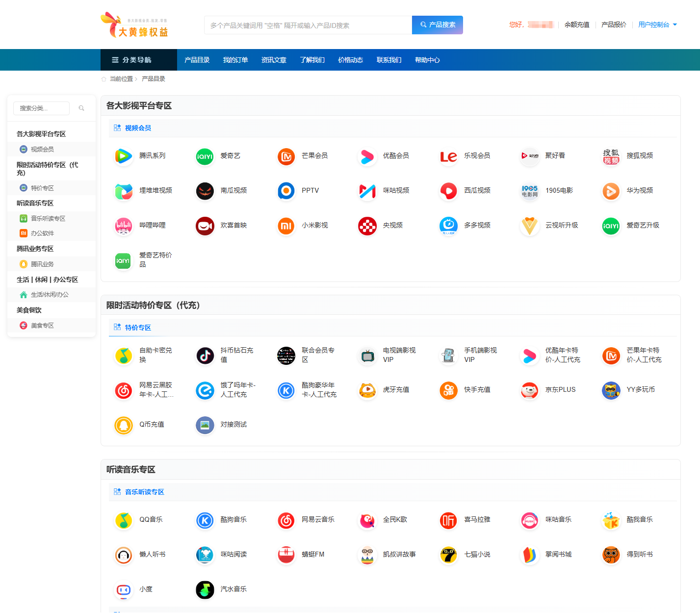Image resolution: width=700 pixels, height=613 pixels.
Task: Click the Kugou Music icon
Action: [x=205, y=520]
